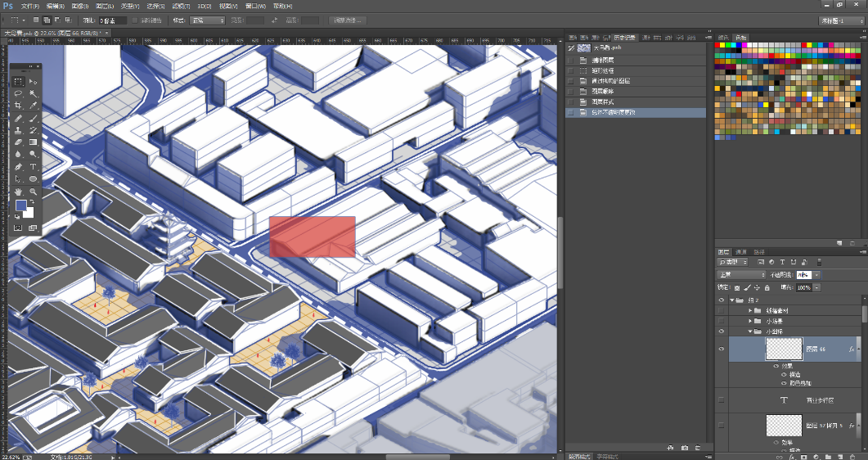This screenshot has height=460, width=868.
Task: Click the Gradient tool in toolbox
Action: click(x=34, y=142)
